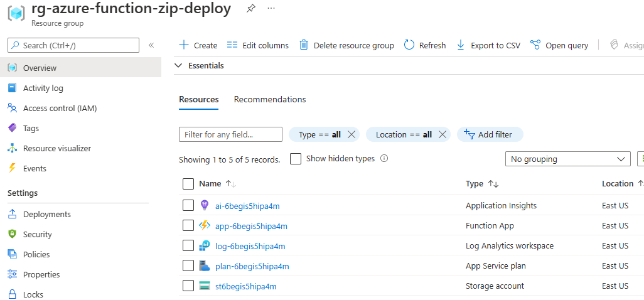Expand the Essentials section
644x300 pixels.
pos(200,66)
